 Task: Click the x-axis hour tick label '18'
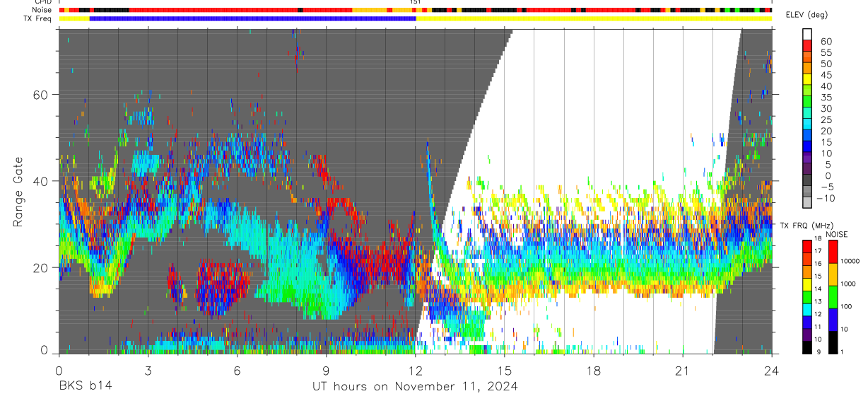[x=594, y=371]
